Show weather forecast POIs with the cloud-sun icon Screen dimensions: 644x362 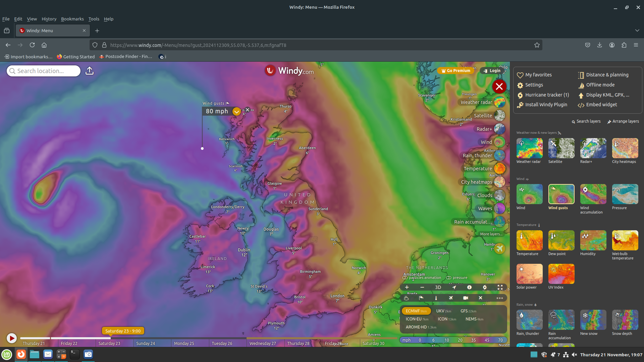[406, 298]
